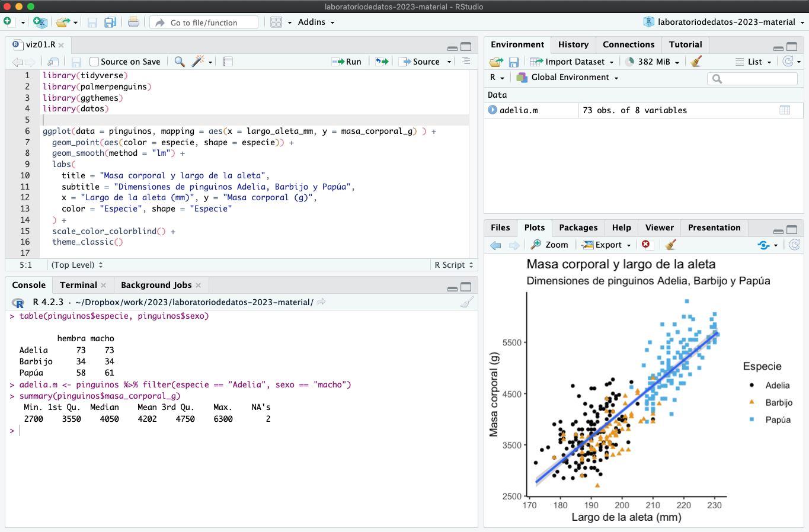Viewport: 809px width, 532px height.
Task: Click the compile report notebook icon
Action: [x=228, y=62]
